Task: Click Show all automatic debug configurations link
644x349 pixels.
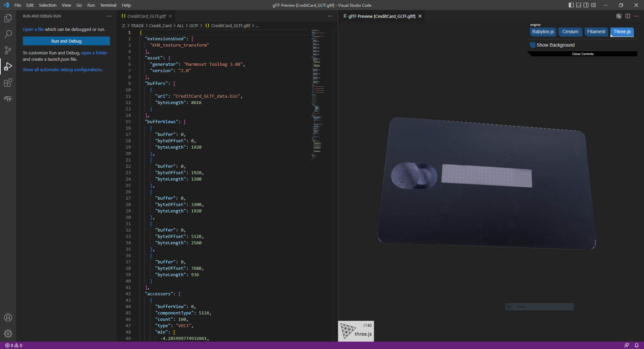Action: click(x=63, y=70)
